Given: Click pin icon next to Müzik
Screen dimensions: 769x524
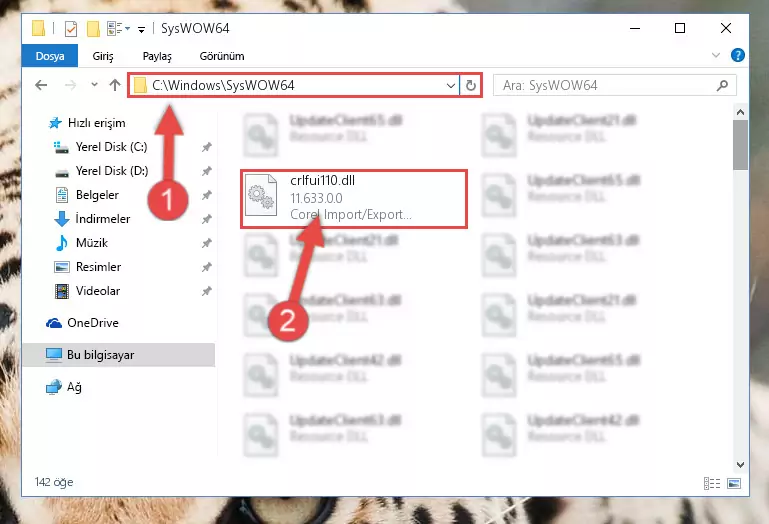Looking at the screenshot, I should click(206, 243).
